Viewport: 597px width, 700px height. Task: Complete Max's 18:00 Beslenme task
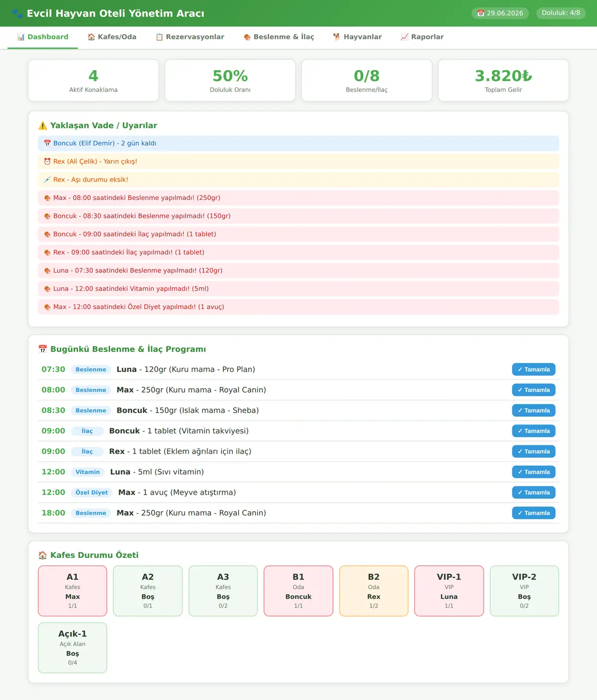click(533, 513)
